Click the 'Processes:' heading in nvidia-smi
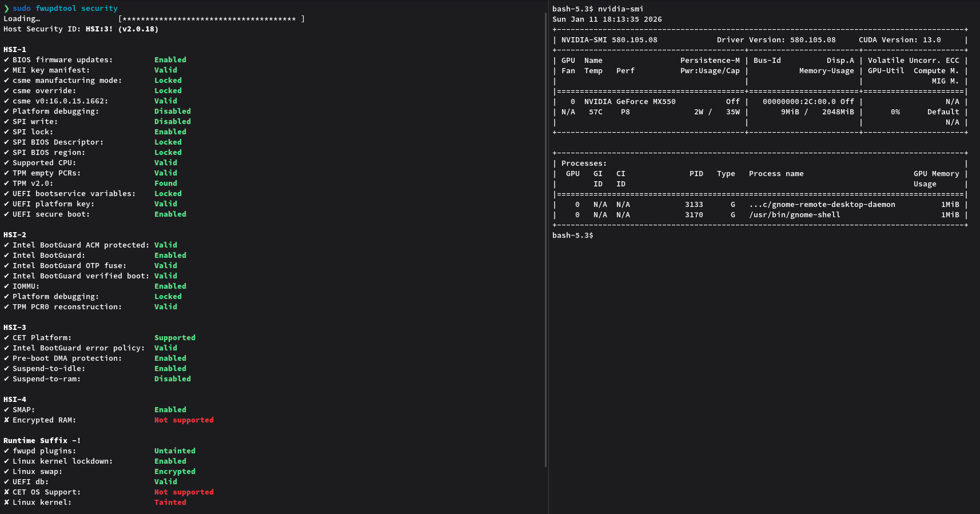Screen dimensions: 980x514 click(x=584, y=164)
